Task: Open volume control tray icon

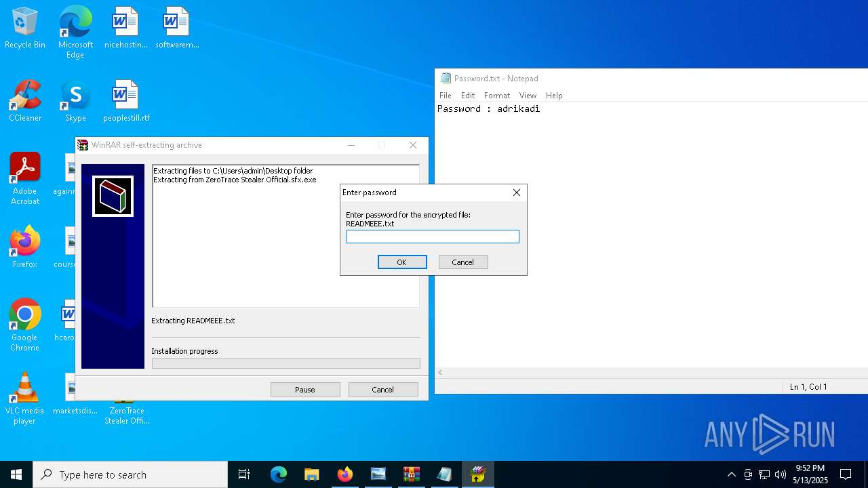Action: click(x=781, y=474)
